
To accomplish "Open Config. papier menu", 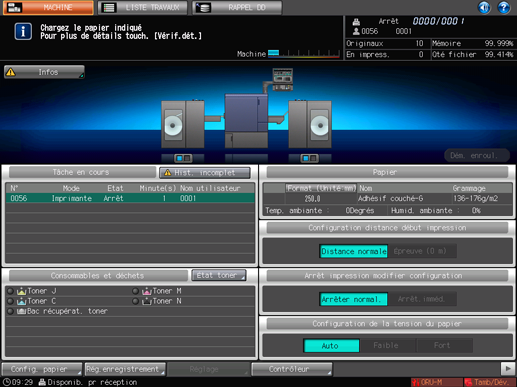I will click(42, 369).
